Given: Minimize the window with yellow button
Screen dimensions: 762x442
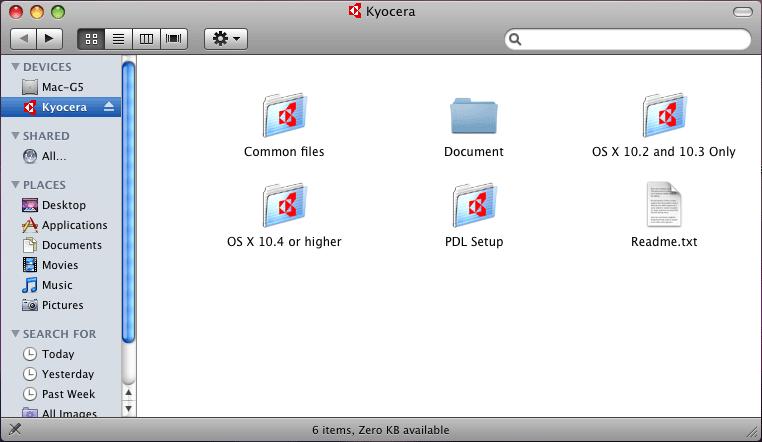Looking at the screenshot, I should coord(37,12).
